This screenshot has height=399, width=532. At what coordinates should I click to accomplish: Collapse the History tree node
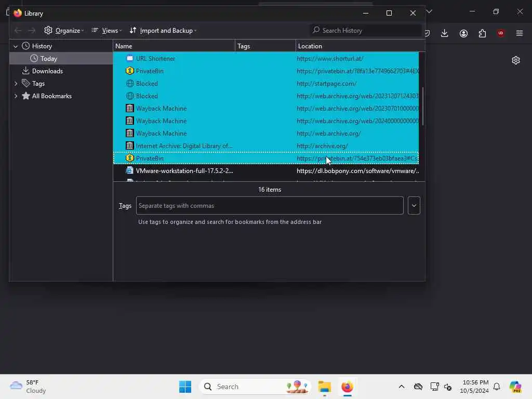pyautogui.click(x=15, y=46)
